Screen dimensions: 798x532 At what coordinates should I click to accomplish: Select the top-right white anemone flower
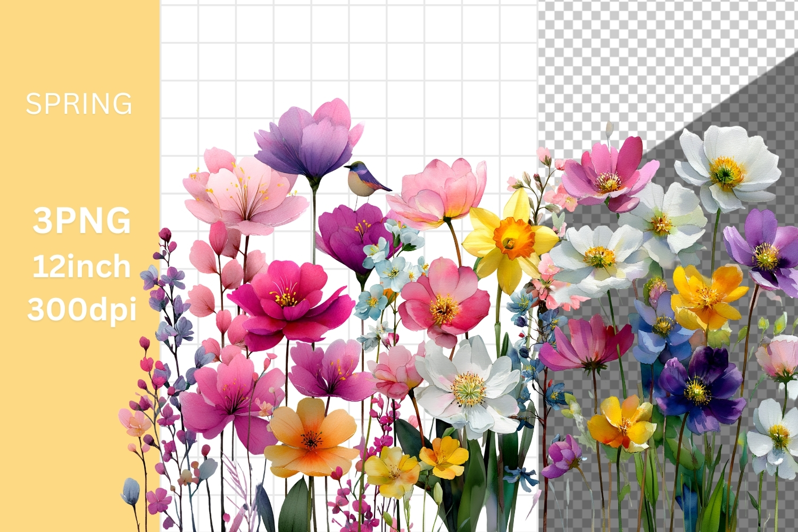[x=726, y=168]
